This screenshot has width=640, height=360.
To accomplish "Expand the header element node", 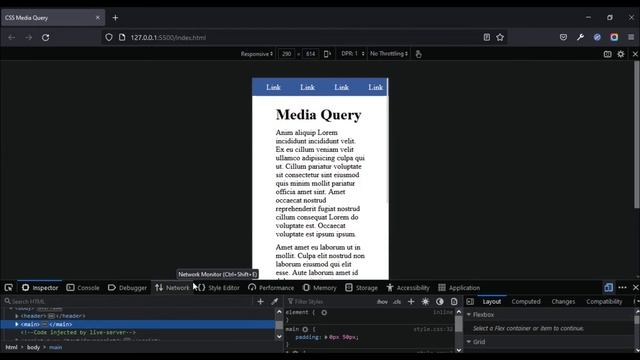I will point(17,316).
